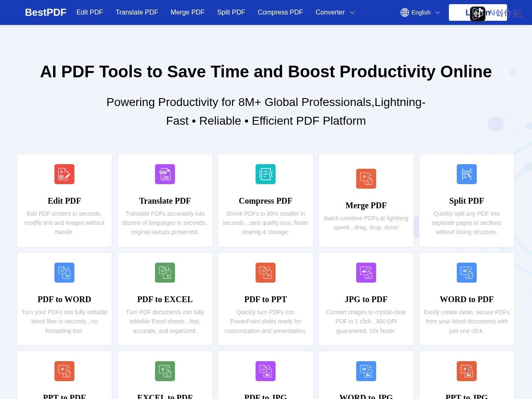Screen dimensions: 532x399
Task: Open the Merge PDF orange icon
Action: (x=366, y=179)
